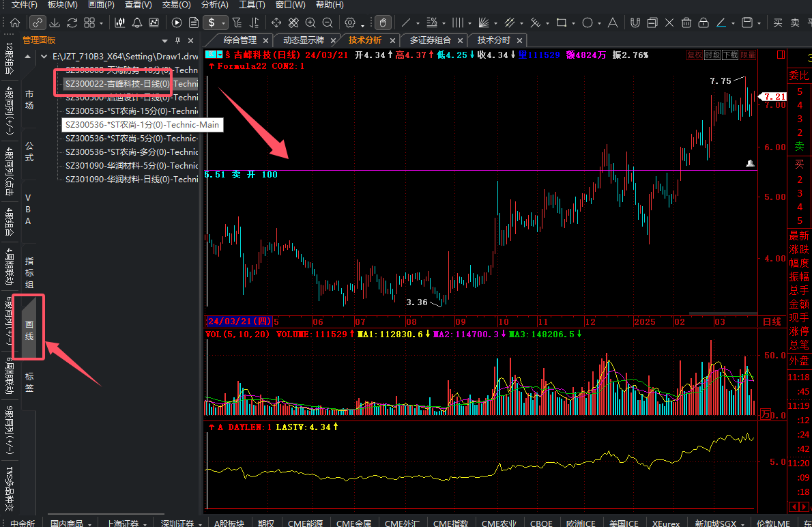812x527 pixels.
Task: Collapse the Draw1.drw tree node
Action: (x=44, y=57)
